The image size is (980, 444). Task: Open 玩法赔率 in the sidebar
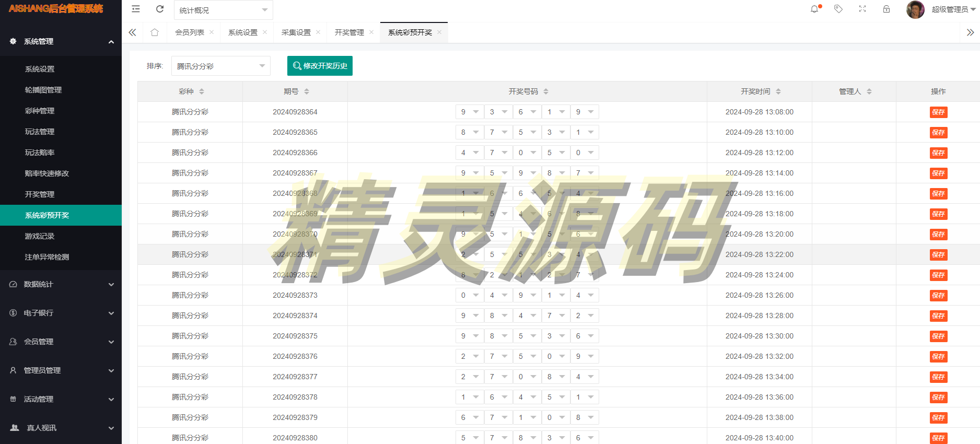pos(40,153)
